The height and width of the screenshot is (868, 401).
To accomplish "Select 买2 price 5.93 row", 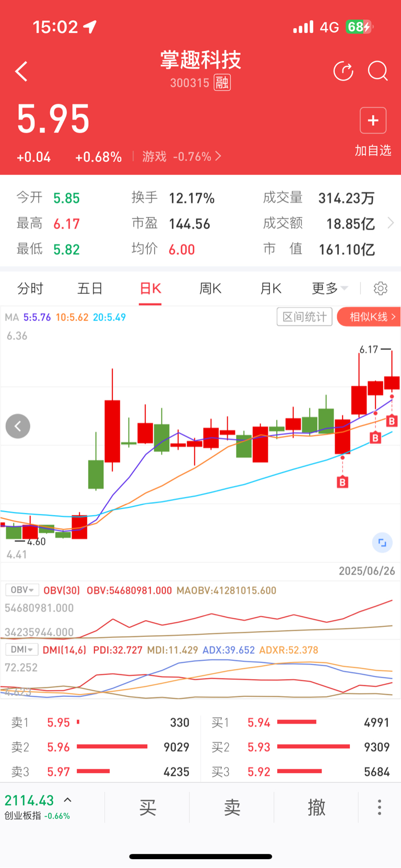I will point(301,747).
